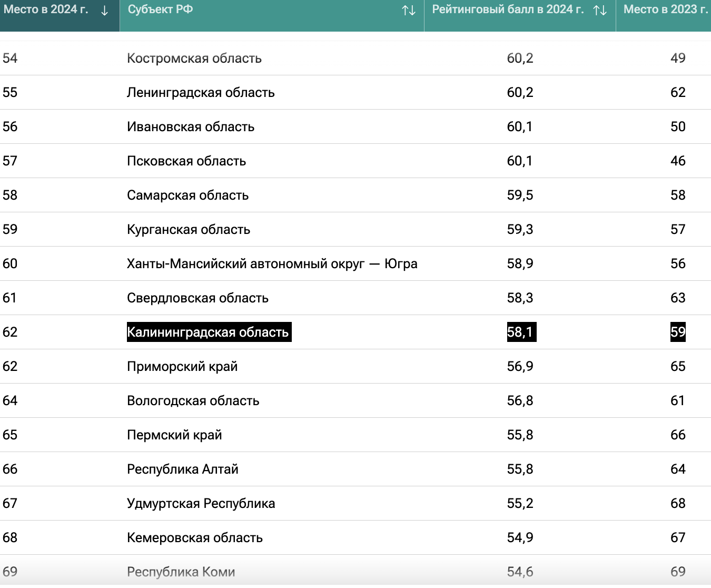Screen dimensions: 711x588
Task: Click the Самарская область score 59,5
Action: [520, 195]
